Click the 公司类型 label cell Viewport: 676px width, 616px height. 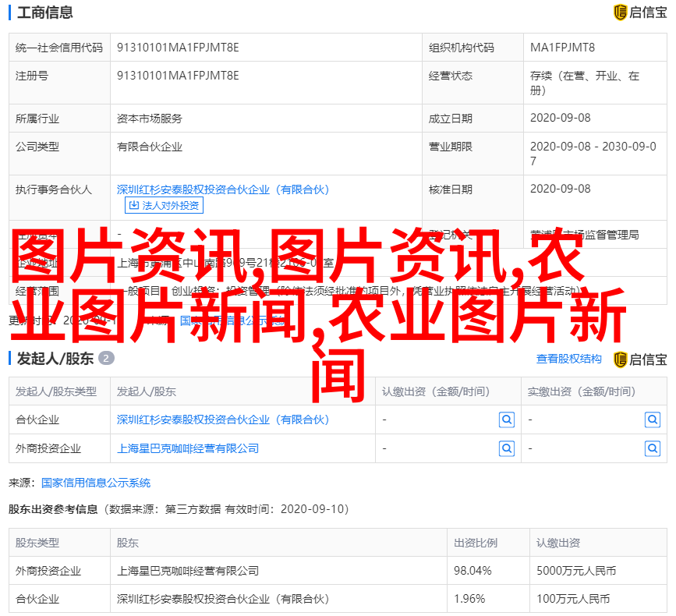(59, 154)
